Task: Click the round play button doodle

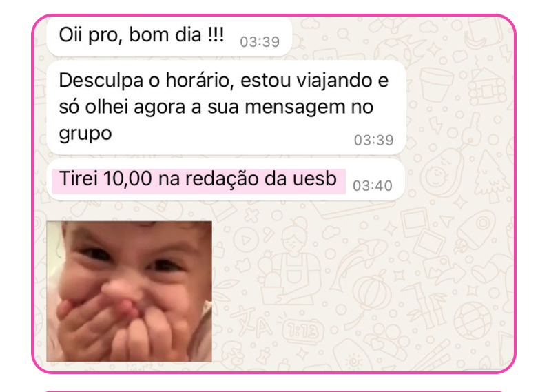Action: tap(247, 240)
